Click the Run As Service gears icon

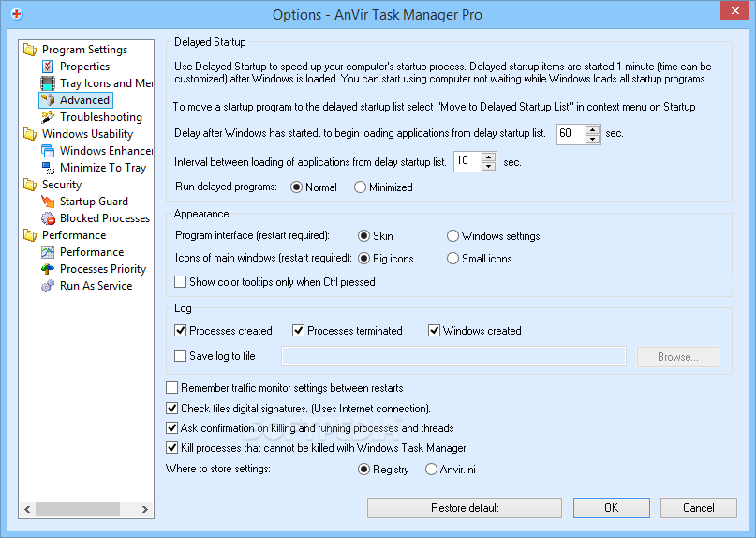point(48,286)
